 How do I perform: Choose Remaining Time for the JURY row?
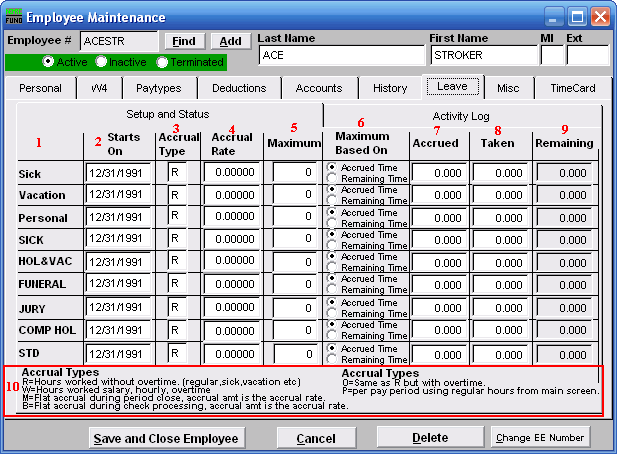[x=332, y=313]
